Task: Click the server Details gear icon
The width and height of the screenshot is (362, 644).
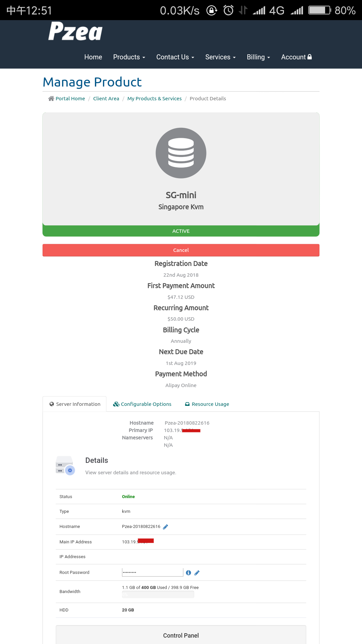Action: 65,466
